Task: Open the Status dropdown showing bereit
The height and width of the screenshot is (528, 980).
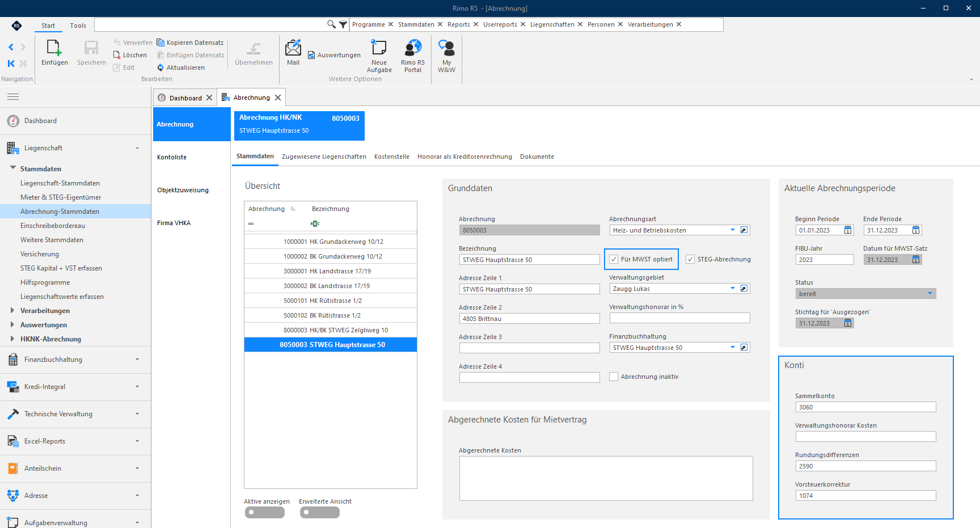Action: [930, 294]
